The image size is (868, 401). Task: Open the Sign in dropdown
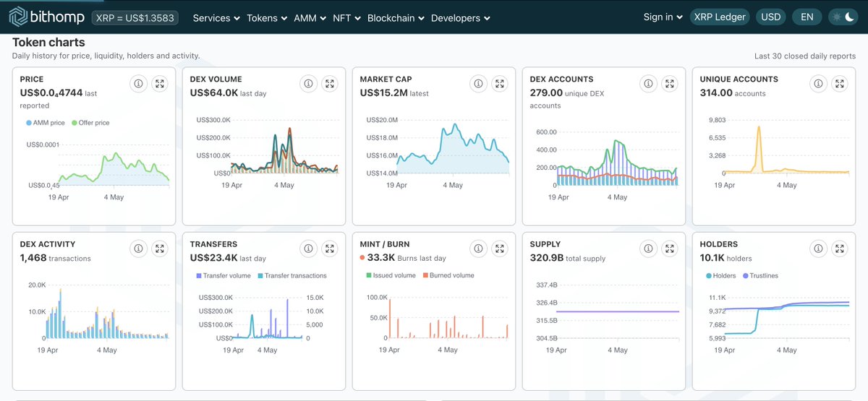click(663, 17)
